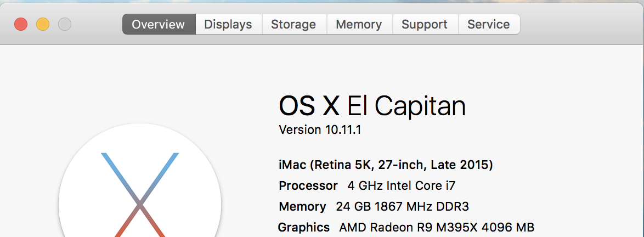Open the Support tab
This screenshot has height=237, width=644.
pyautogui.click(x=425, y=25)
